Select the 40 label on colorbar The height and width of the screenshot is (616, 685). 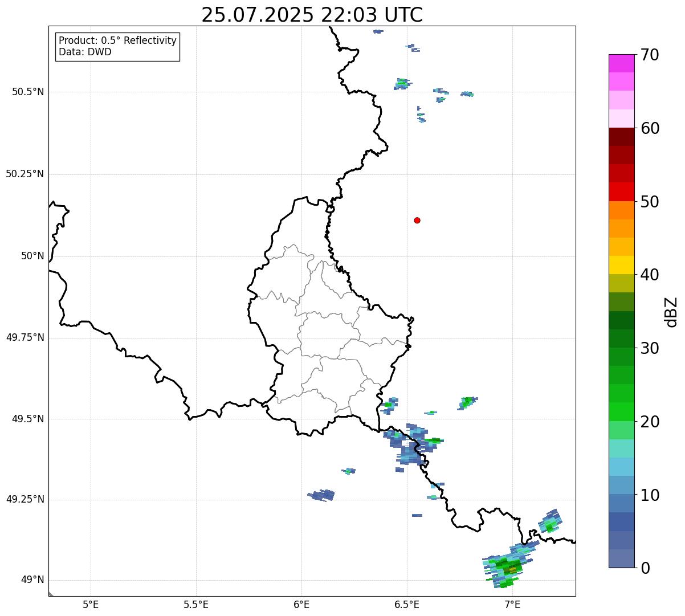[650, 275]
